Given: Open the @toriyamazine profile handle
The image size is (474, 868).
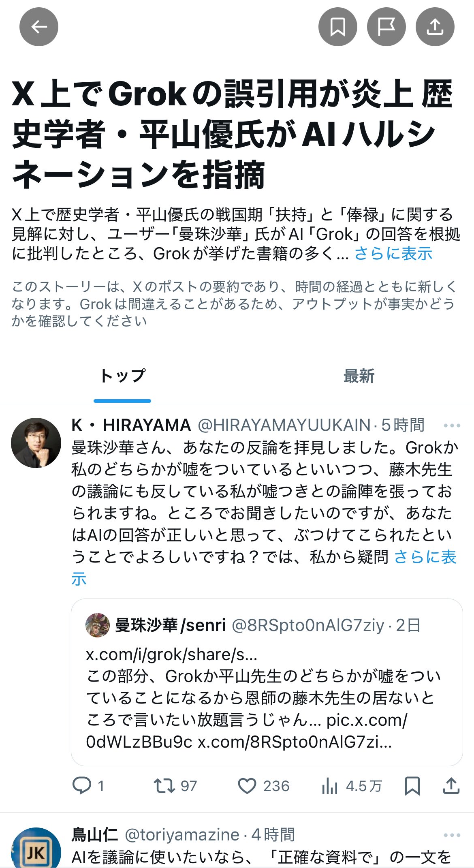Looking at the screenshot, I should tap(182, 835).
